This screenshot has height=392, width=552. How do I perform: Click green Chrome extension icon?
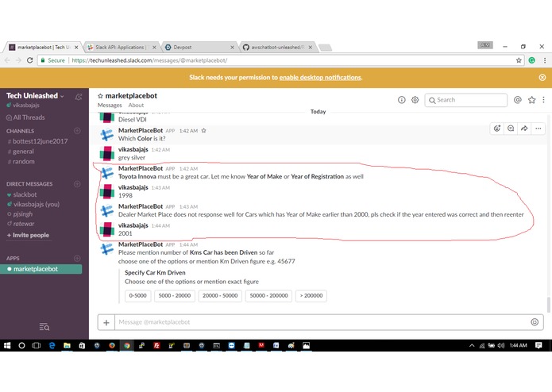[x=532, y=60]
